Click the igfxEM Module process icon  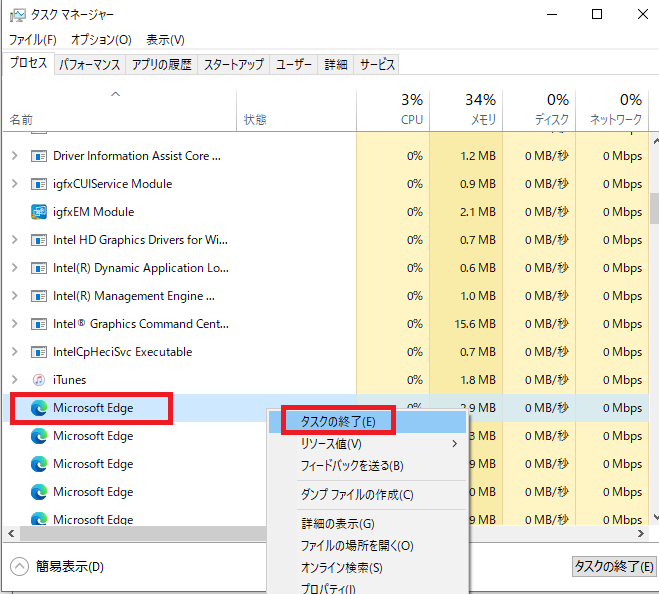click(39, 212)
